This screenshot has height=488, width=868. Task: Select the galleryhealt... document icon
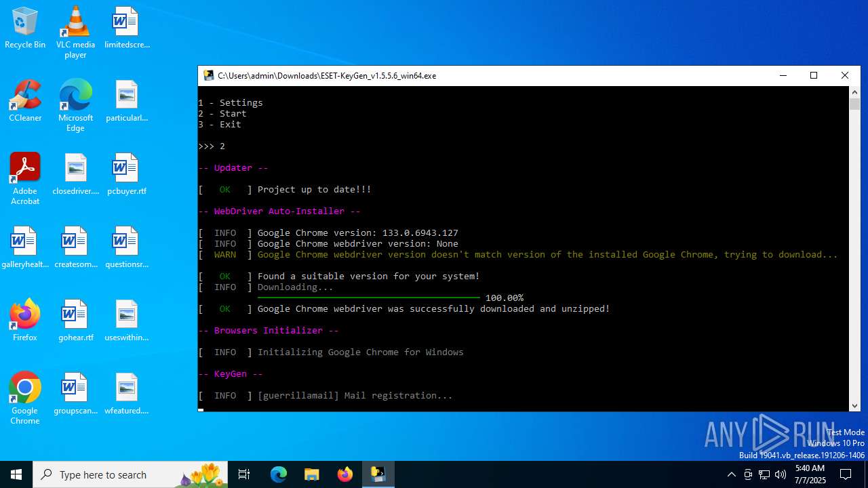[x=25, y=248]
